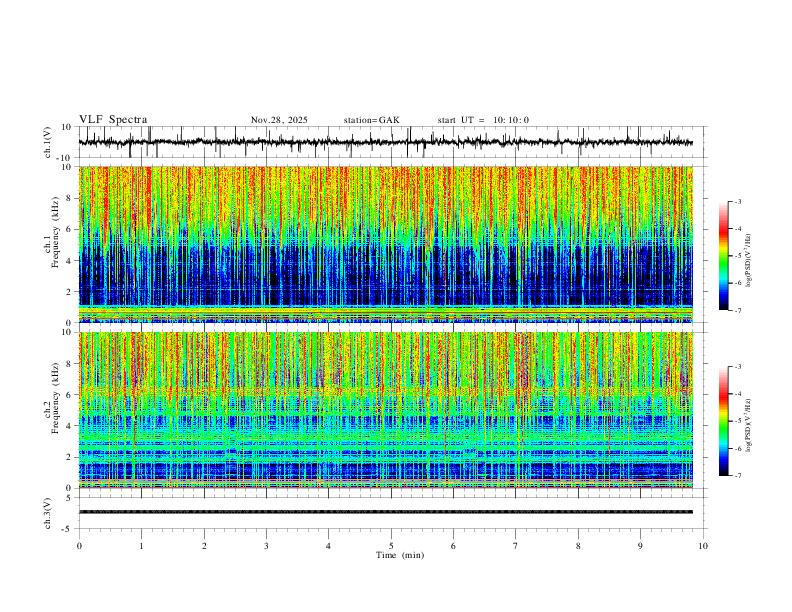Click the "Time (min)" axis label

point(400,555)
